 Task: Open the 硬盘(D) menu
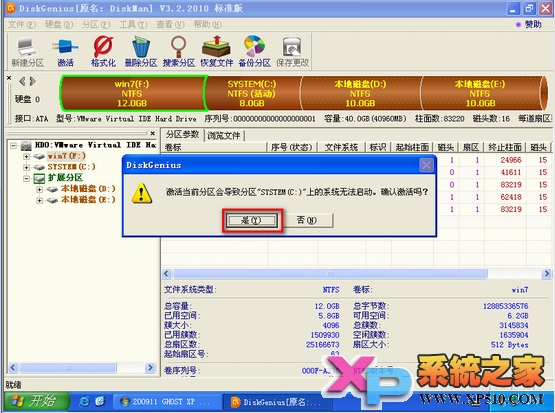pyautogui.click(x=59, y=24)
